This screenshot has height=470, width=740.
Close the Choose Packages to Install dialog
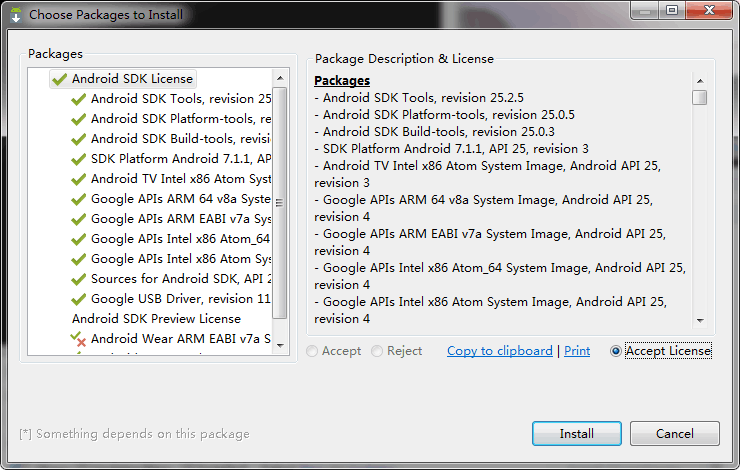pyautogui.click(x=709, y=10)
